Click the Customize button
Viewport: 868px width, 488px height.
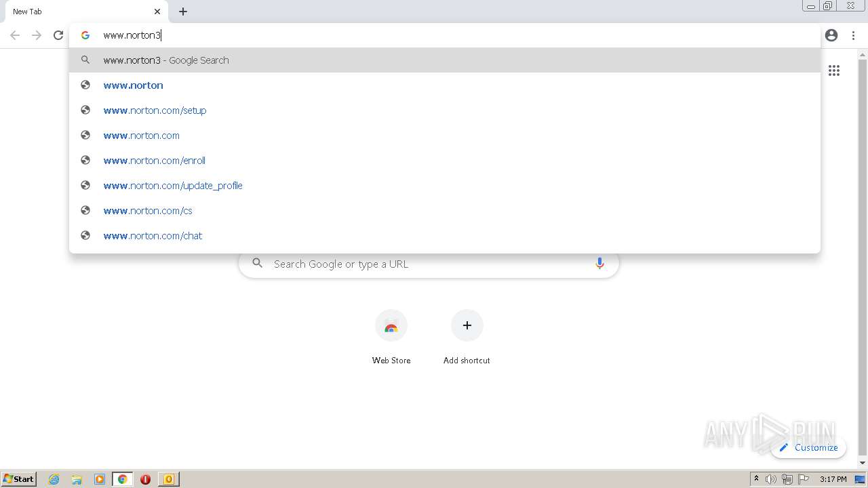pyautogui.click(x=808, y=447)
